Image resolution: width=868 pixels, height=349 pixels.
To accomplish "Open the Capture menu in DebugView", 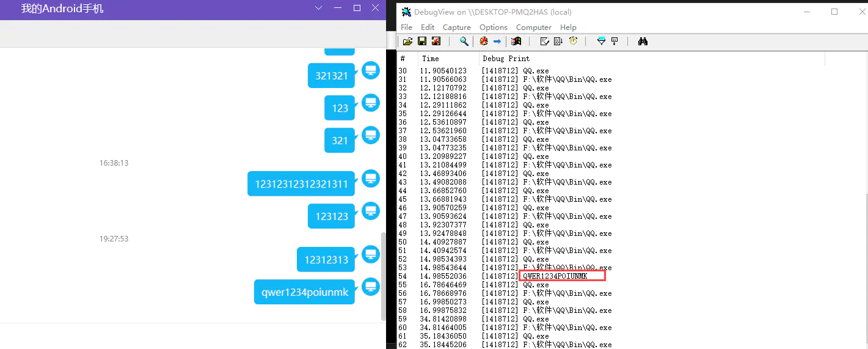I will point(457,28).
